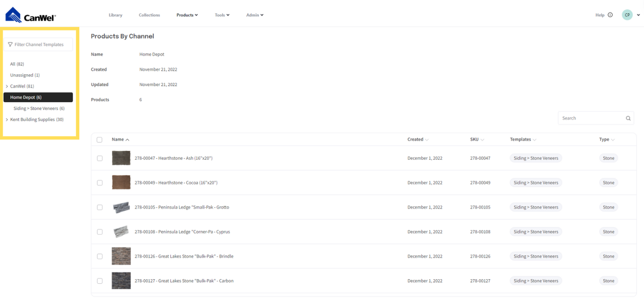Open Hearthstone - Cocoa product thumbnail
The image size is (644, 299).
pyautogui.click(x=121, y=183)
